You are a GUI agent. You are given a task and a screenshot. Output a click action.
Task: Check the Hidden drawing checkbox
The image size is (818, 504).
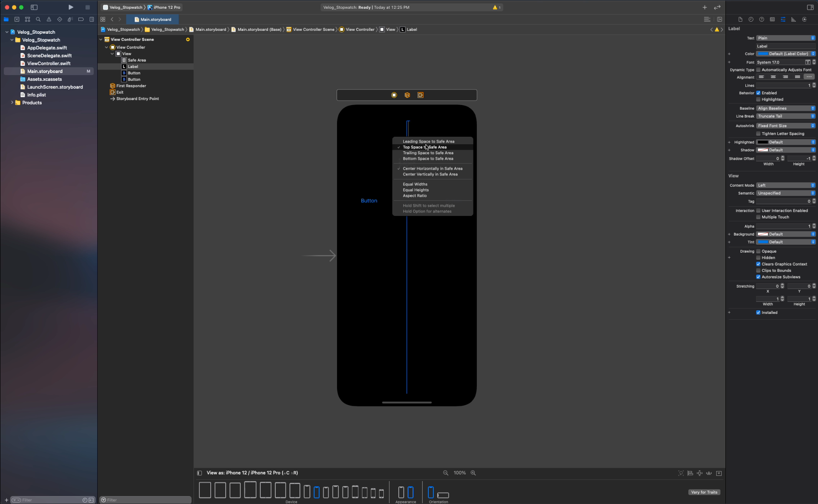point(758,258)
